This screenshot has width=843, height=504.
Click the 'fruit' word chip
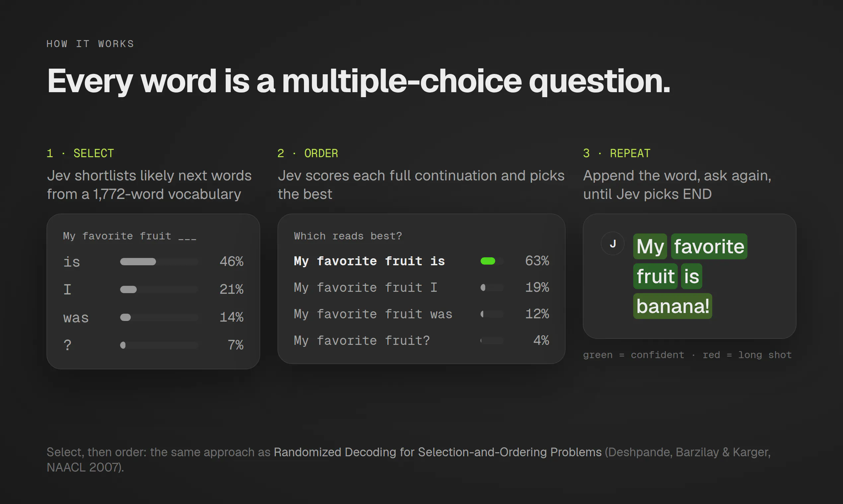(655, 276)
